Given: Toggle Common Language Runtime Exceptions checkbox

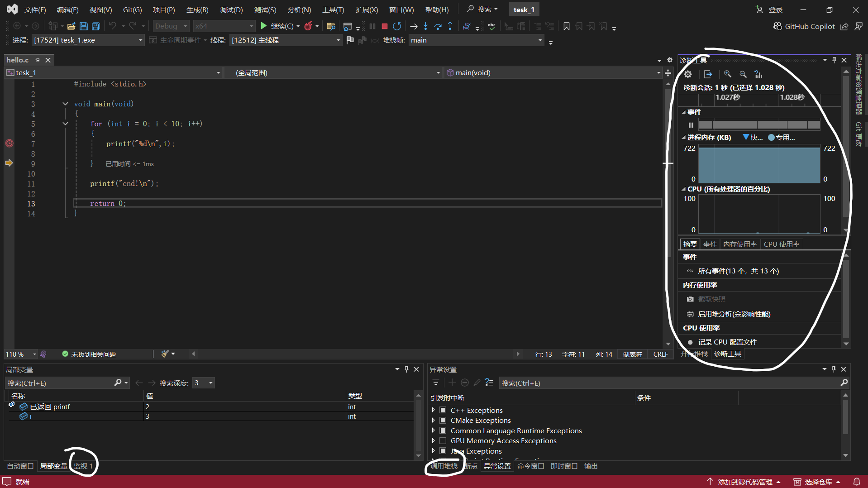Looking at the screenshot, I should click(x=443, y=431).
